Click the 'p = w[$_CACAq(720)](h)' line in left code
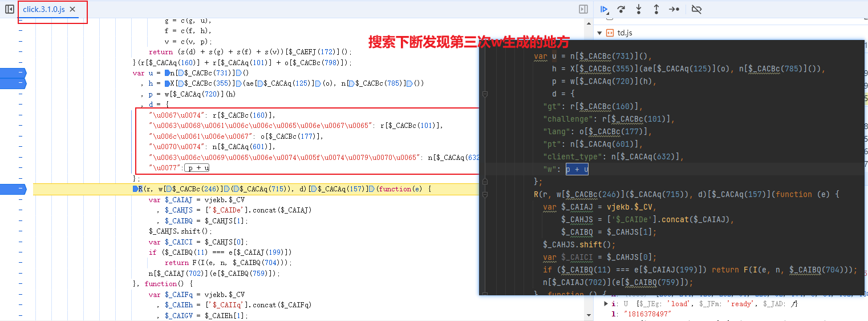This screenshot has height=321, width=868. tap(188, 94)
